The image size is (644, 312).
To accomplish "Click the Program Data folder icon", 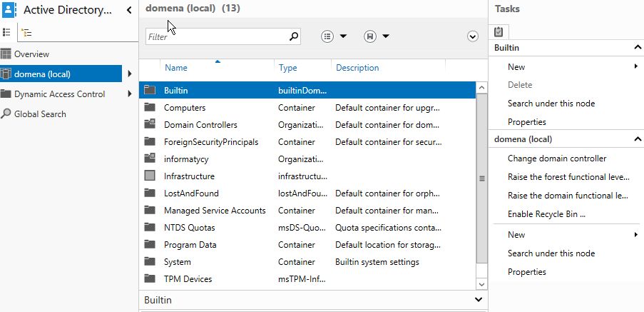I will [150, 244].
